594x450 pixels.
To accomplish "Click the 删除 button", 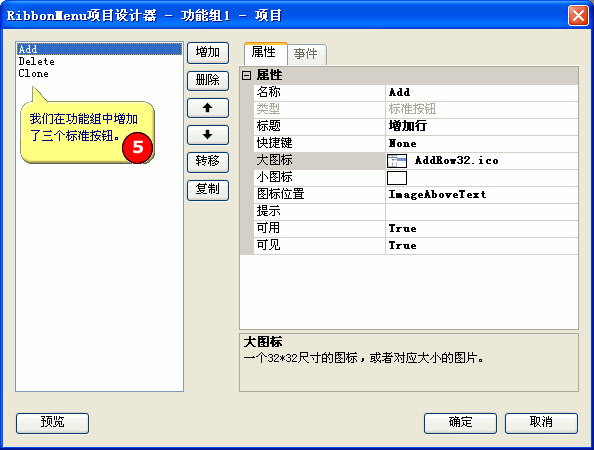I will pyautogui.click(x=208, y=80).
